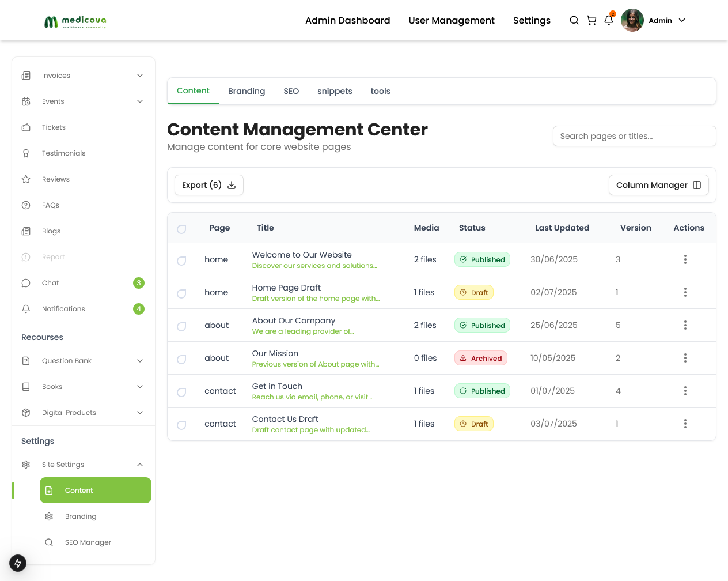
Task: Click the Branding gear icon in the submenu
Action: [x=49, y=516]
